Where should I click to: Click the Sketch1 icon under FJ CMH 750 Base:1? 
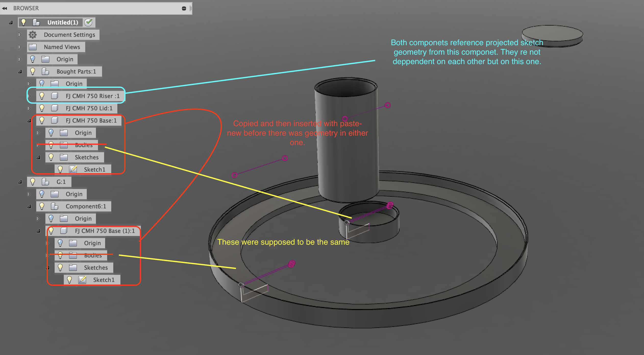(73, 169)
